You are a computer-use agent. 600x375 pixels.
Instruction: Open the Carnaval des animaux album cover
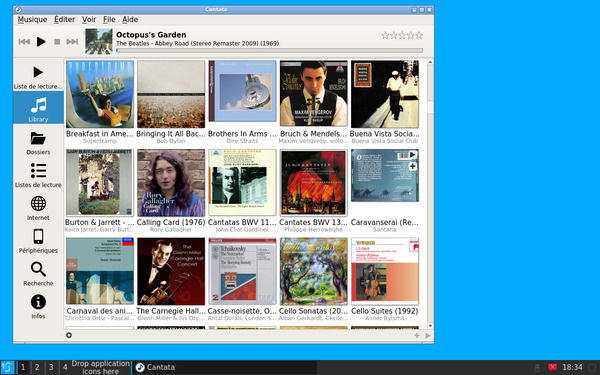coord(100,271)
